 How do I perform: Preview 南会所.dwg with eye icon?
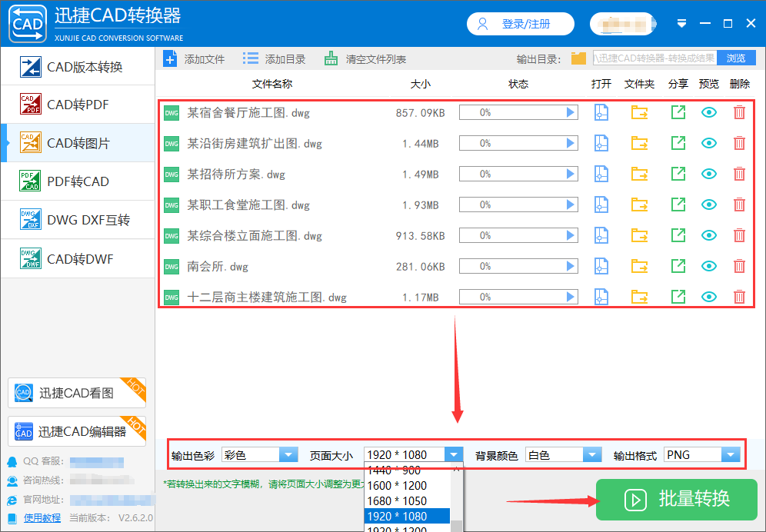[x=709, y=266]
